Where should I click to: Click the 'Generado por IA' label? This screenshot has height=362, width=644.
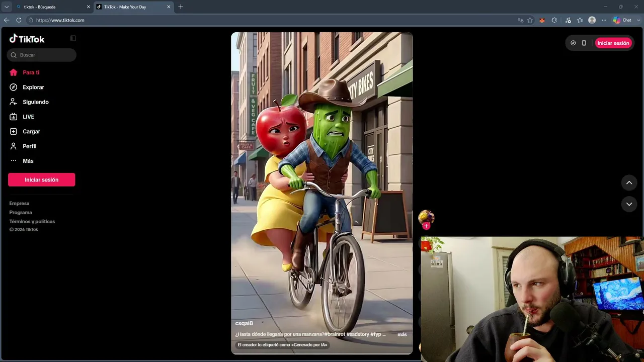click(x=282, y=345)
